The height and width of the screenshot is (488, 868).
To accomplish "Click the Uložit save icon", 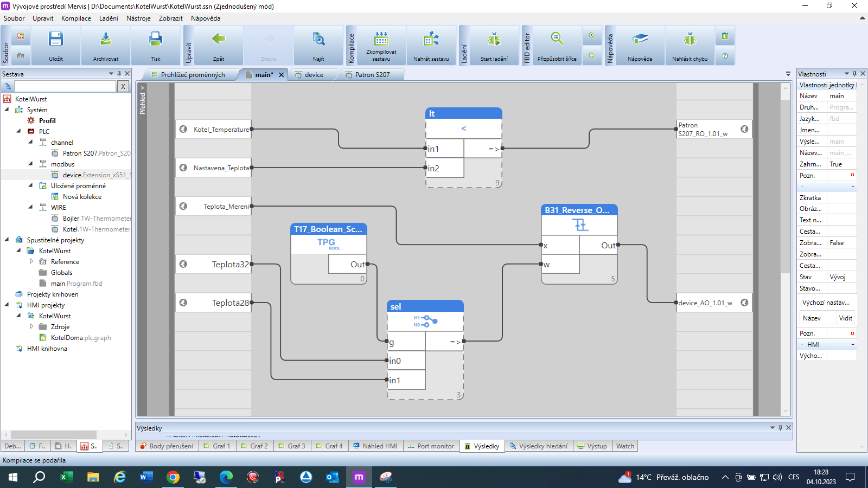I will point(56,40).
